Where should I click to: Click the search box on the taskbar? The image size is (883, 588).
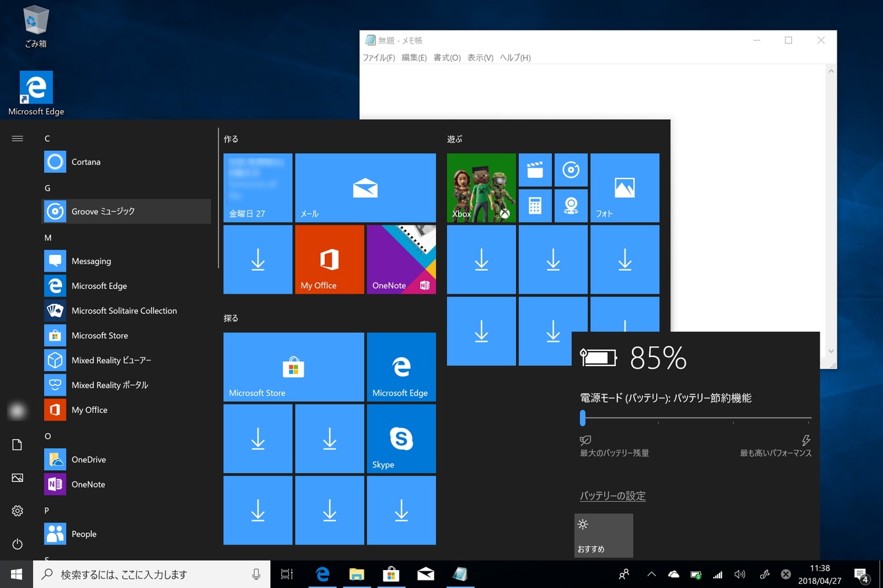point(152,574)
